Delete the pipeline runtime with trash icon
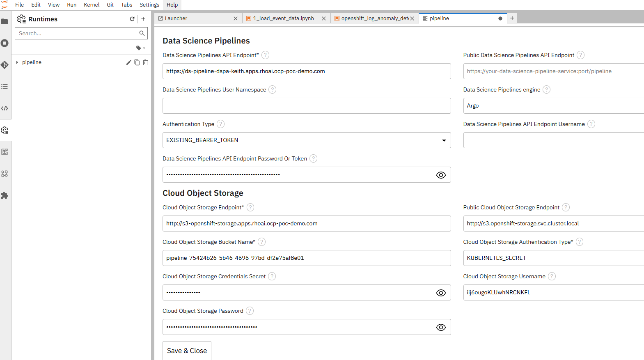 [x=145, y=62]
